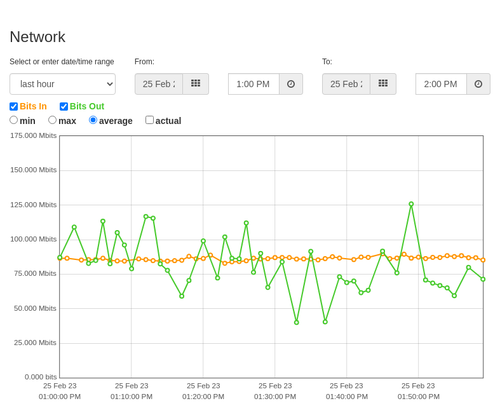Image resolution: width=500 pixels, height=403 pixels.
Task: Open the From date calendar picker icon
Action: pyautogui.click(x=196, y=84)
